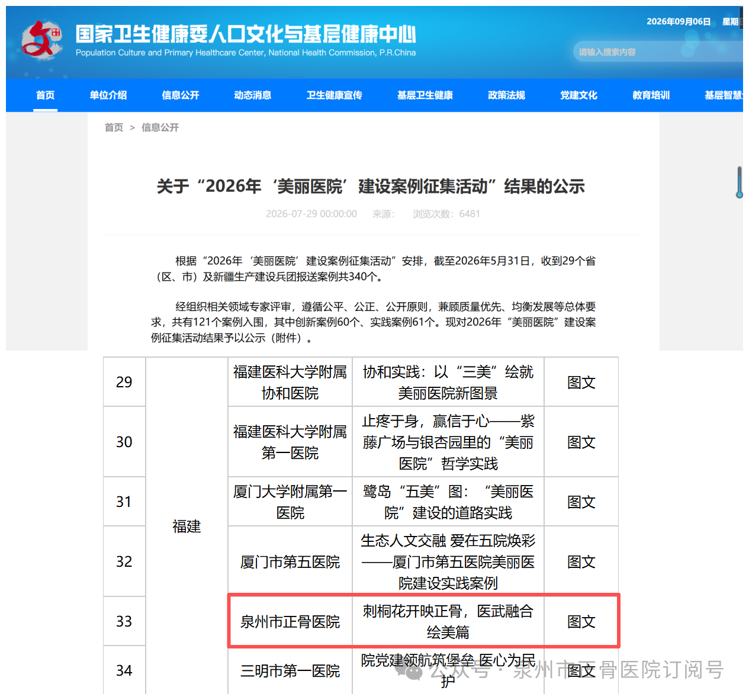Click the 泉州市正骨医院 cell
This screenshot has width=749, height=700.
click(290, 621)
